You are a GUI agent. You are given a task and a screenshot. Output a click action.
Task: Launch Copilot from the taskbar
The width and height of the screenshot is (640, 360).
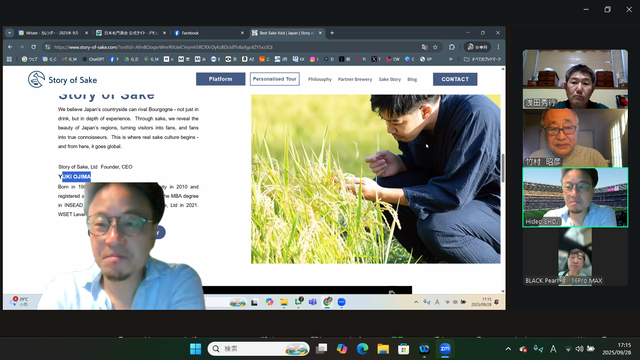(342, 349)
